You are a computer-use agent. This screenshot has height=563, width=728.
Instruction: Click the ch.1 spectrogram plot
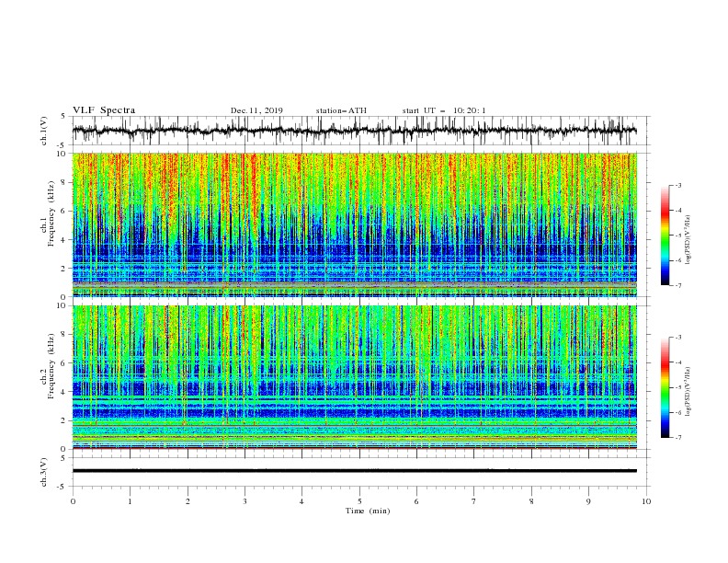point(355,224)
